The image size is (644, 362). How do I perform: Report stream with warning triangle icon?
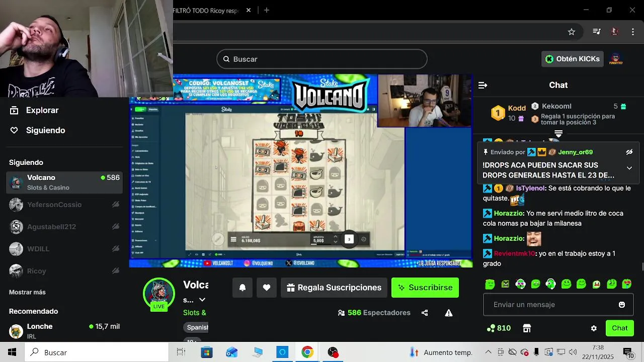point(449,313)
